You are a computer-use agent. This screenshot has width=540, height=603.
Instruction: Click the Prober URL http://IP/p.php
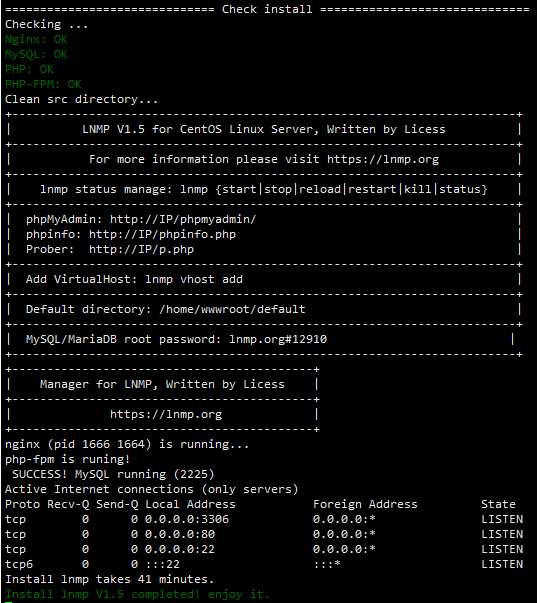(x=141, y=249)
